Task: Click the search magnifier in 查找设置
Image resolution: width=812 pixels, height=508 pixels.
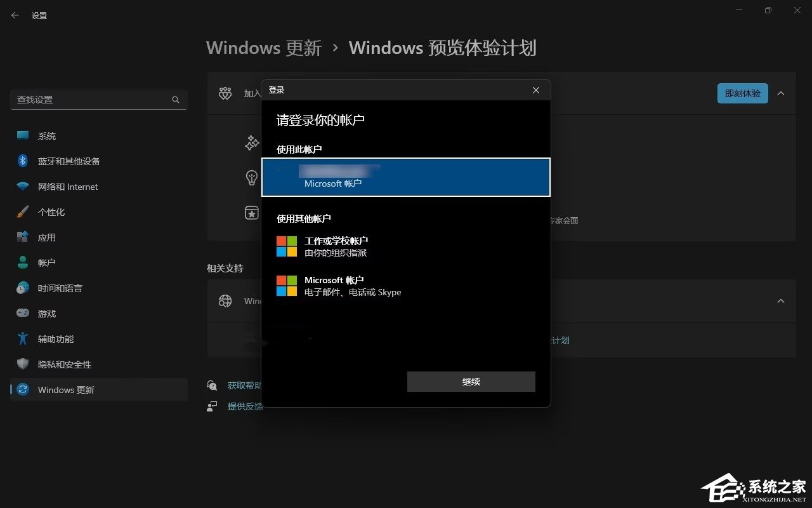Action: point(175,100)
